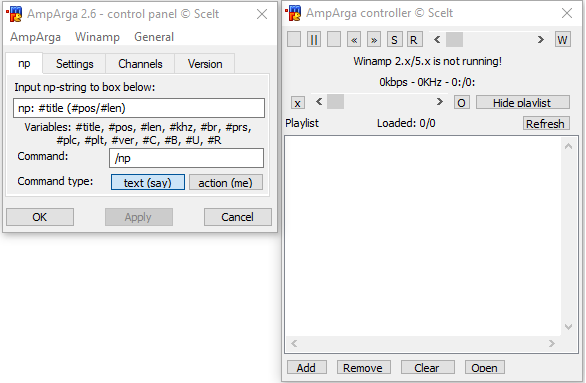
Task: Click the previous track « button
Action: coord(354,40)
